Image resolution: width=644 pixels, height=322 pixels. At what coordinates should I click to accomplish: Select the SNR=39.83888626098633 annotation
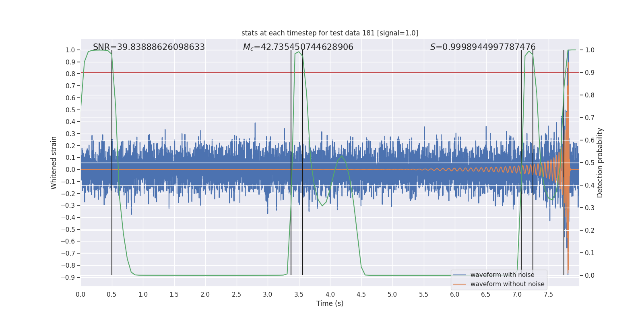tap(149, 47)
